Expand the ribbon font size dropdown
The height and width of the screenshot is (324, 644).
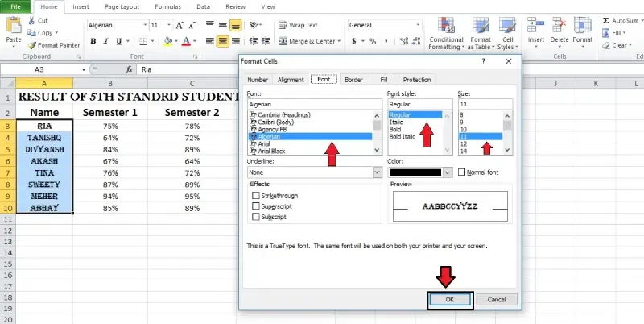tap(169, 26)
